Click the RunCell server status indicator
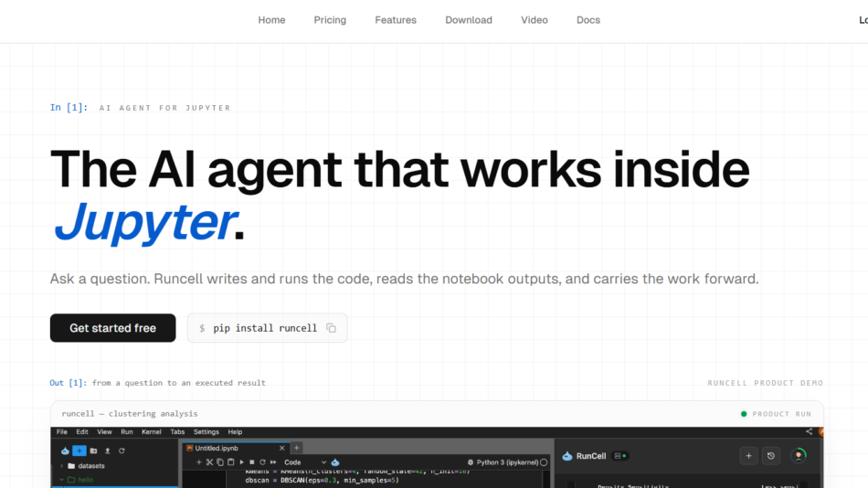The height and width of the screenshot is (488, 868). tap(620, 456)
